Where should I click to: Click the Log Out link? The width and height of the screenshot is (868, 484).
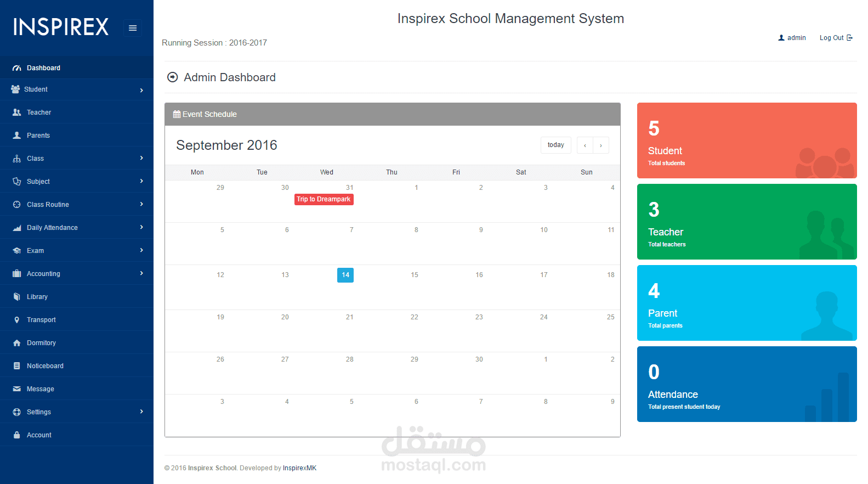click(x=836, y=38)
